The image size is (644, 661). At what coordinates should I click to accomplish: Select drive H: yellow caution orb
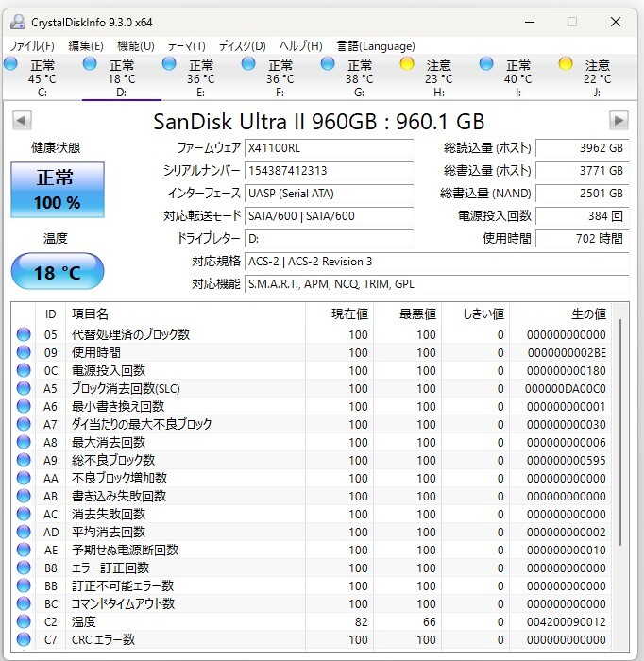coord(407,64)
